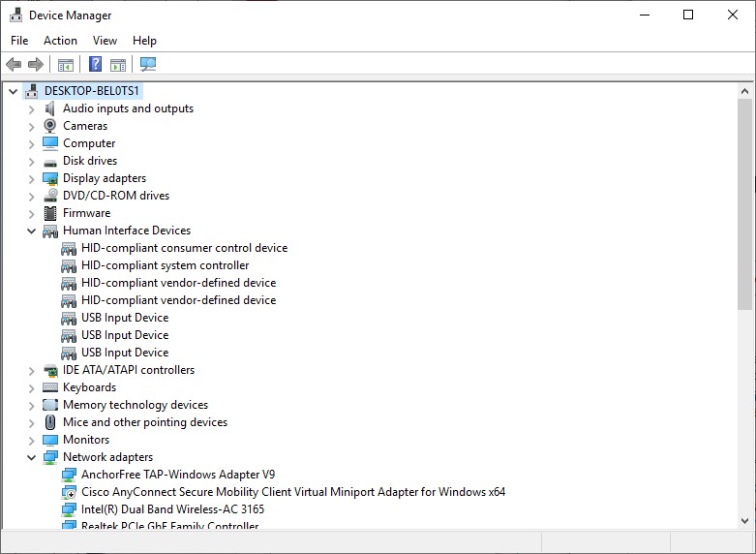Screen dimensions: 756x554
Task: Click the Cameras webcam icon
Action: pyautogui.click(x=49, y=126)
